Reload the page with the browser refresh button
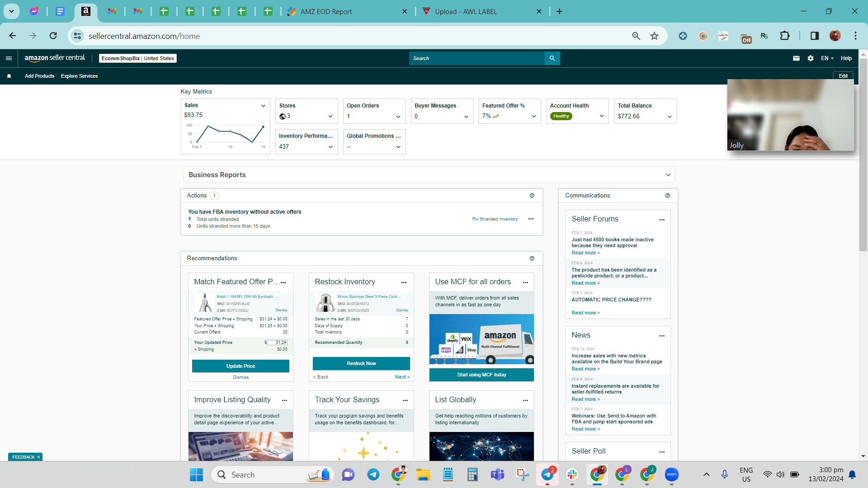Viewport: 868px width, 488px height. coord(53,36)
